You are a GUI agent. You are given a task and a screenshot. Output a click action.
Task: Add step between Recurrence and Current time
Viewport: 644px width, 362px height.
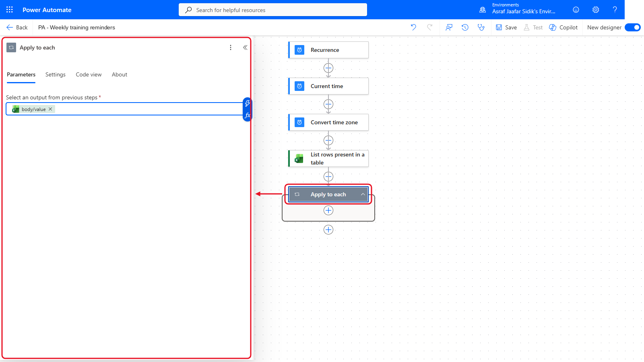pyautogui.click(x=328, y=68)
